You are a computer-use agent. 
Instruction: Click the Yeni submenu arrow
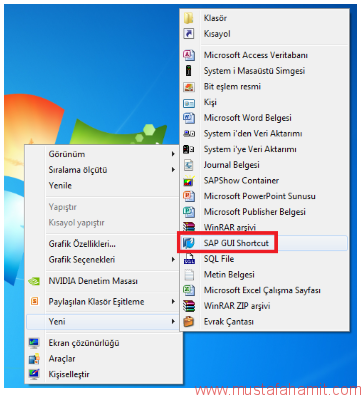pyautogui.click(x=173, y=322)
